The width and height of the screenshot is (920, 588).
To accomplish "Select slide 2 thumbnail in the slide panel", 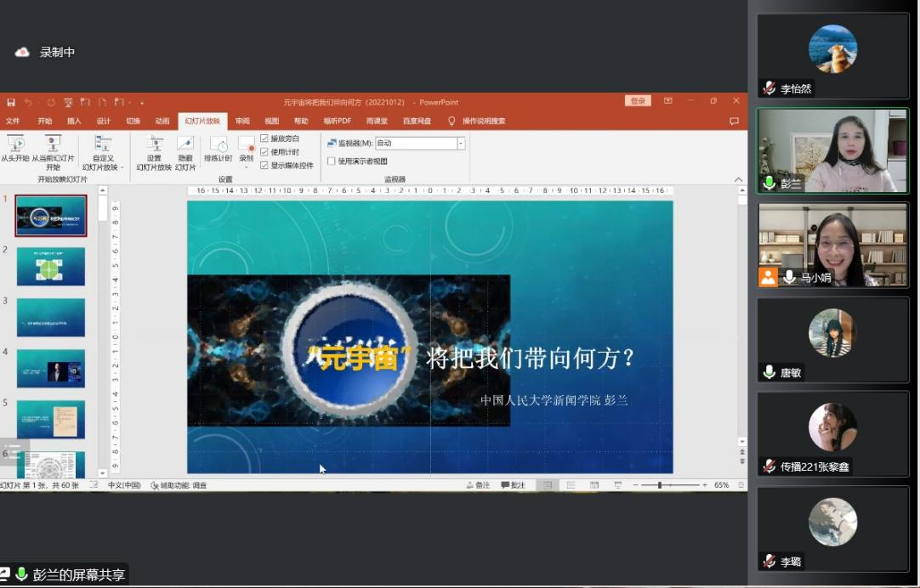I will click(51, 267).
